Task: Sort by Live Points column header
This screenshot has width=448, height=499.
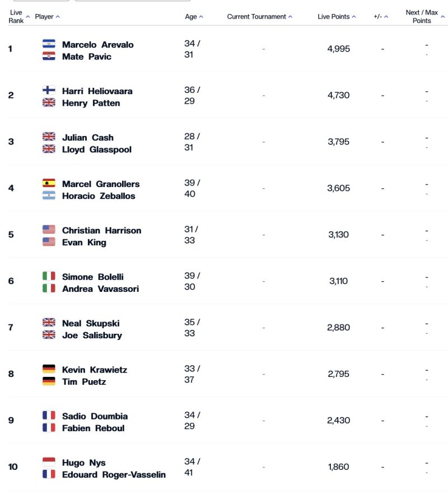Action: tap(337, 17)
